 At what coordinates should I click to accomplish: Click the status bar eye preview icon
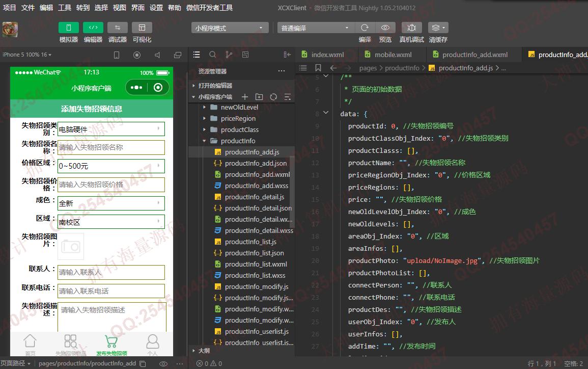[x=163, y=364]
